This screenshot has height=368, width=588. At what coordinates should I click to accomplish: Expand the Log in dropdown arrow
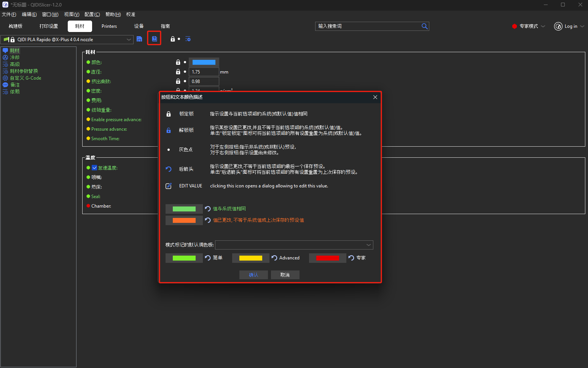tap(582, 26)
